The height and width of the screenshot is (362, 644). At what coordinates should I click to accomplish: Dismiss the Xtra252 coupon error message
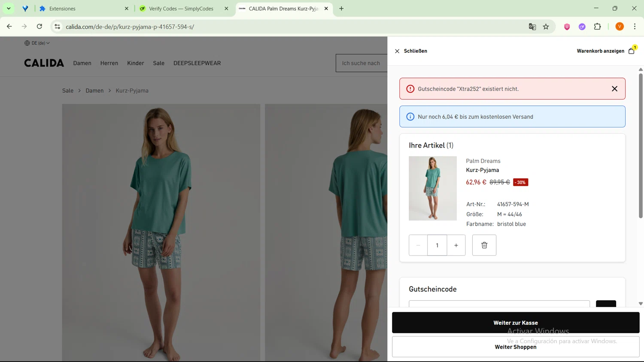[614, 89]
